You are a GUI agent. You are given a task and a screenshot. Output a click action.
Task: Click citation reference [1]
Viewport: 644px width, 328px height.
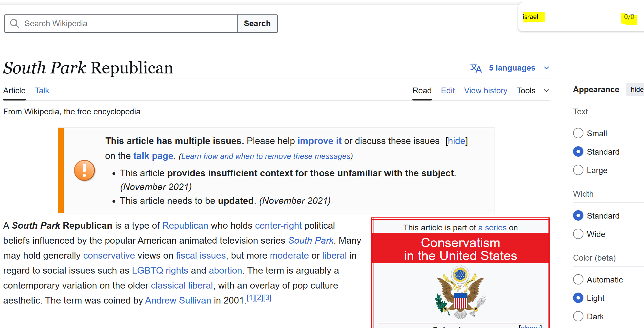tap(251, 297)
